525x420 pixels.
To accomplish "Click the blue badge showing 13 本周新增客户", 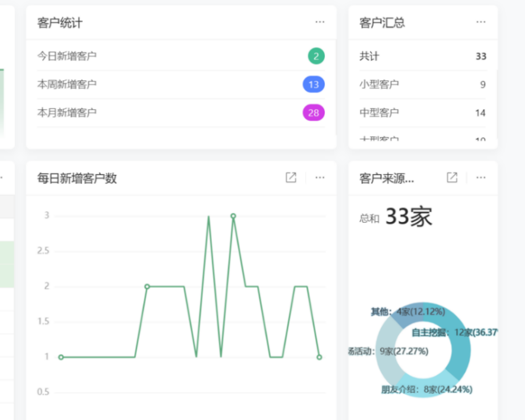I will 315,85.
